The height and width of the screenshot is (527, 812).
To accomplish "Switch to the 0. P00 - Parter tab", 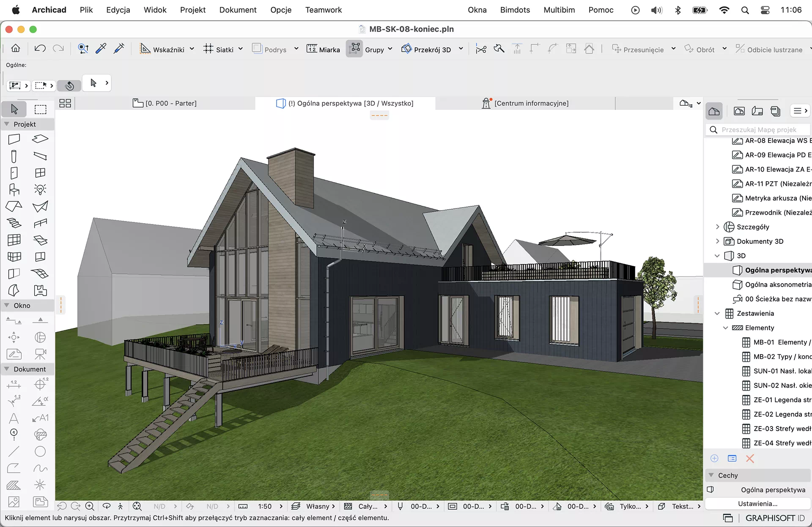I will point(165,103).
